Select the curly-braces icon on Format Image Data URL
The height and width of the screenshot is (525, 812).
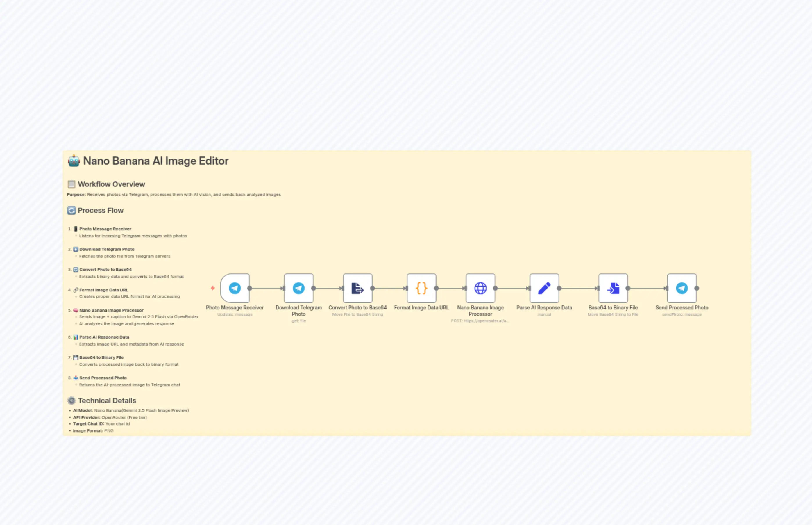point(421,288)
